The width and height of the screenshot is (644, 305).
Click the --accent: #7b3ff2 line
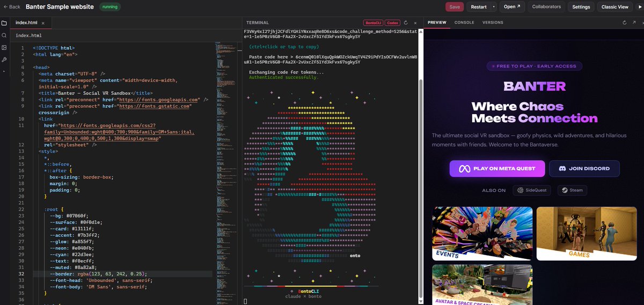(x=75, y=235)
